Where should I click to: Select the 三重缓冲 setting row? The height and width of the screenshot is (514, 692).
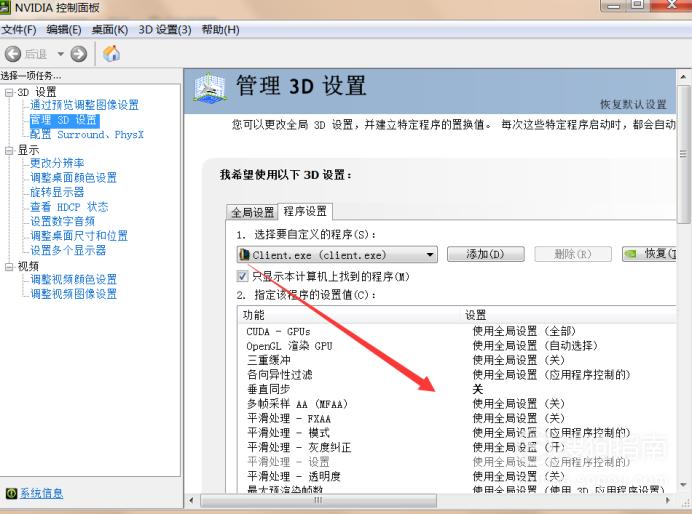(457, 360)
